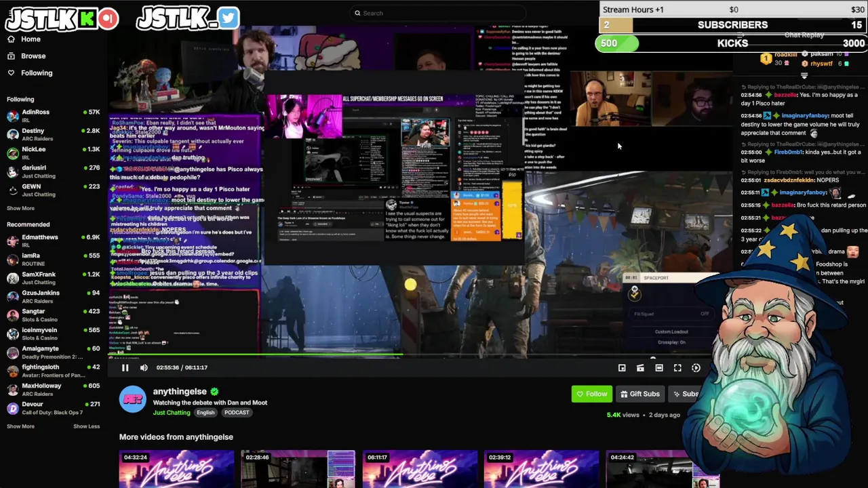868x488 pixels.
Task: Open the 02:28:46 video thumbnail
Action: pyautogui.click(x=298, y=469)
